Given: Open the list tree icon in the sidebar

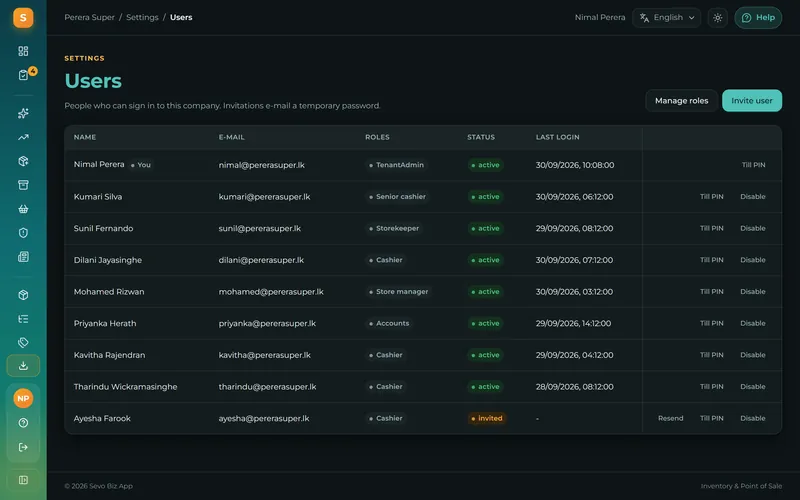Looking at the screenshot, I should [x=23, y=319].
